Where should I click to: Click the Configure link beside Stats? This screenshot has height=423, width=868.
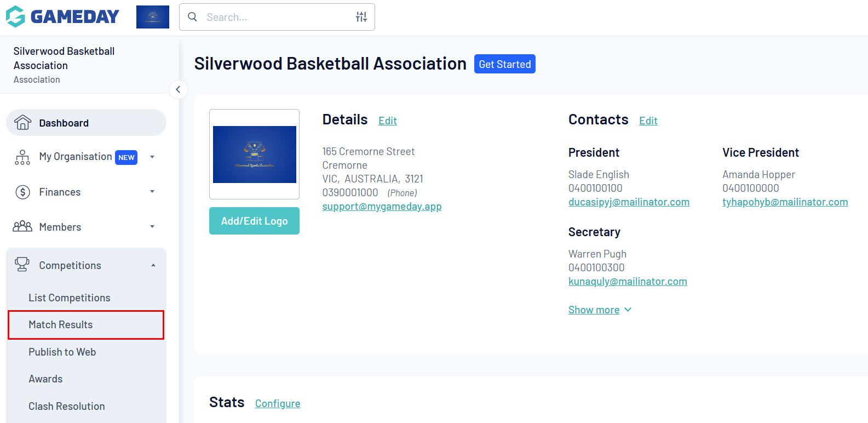(278, 403)
